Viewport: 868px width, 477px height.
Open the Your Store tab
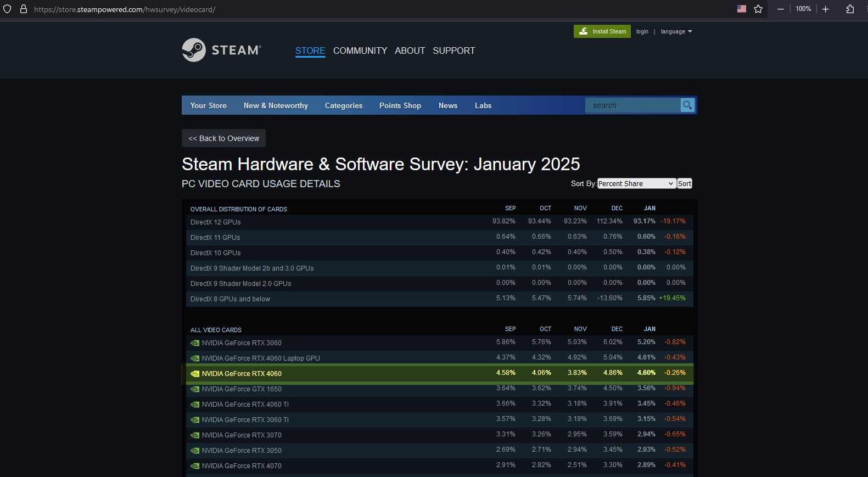209,105
